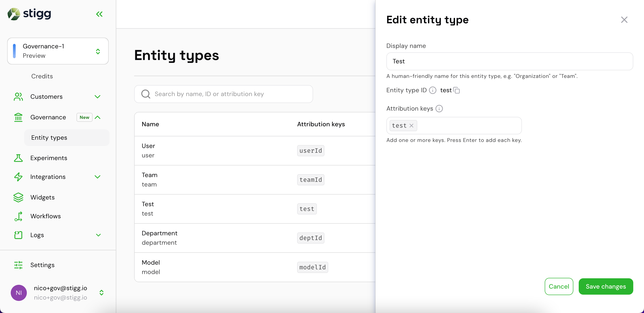This screenshot has height=313, width=644.
Task: Click the Attribution keys column header
Action: click(x=321, y=124)
